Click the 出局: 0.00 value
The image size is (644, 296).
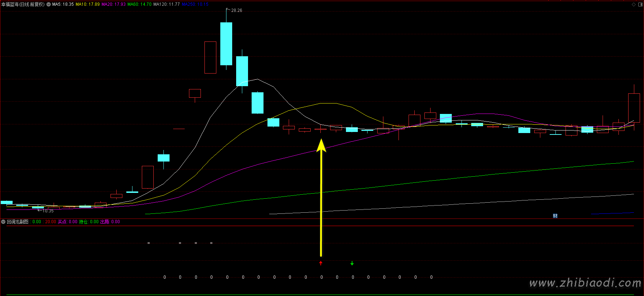[x=110, y=222]
